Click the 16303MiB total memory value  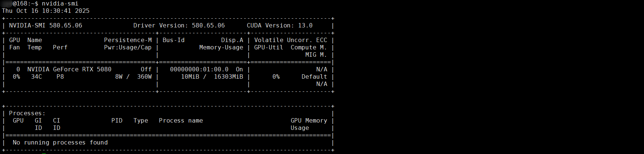tap(228, 77)
